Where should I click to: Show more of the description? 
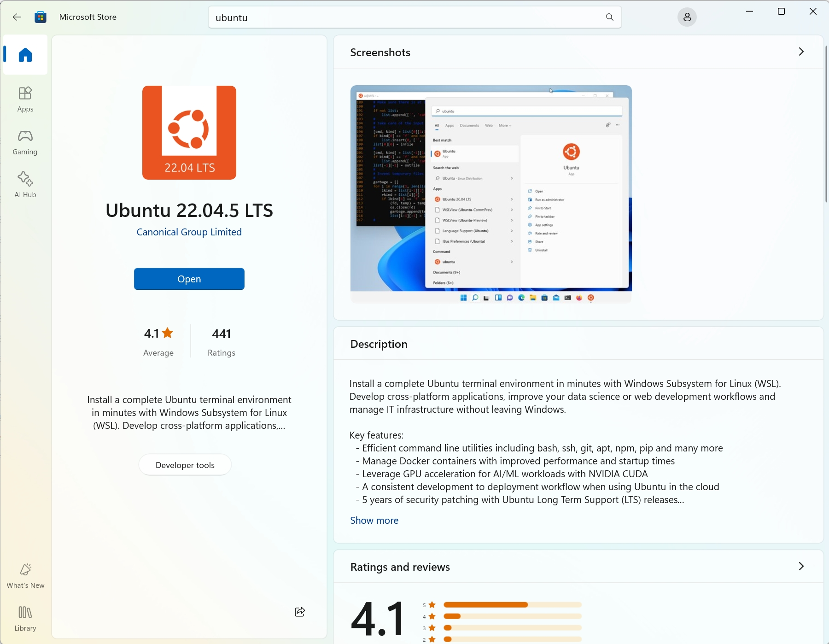374,520
